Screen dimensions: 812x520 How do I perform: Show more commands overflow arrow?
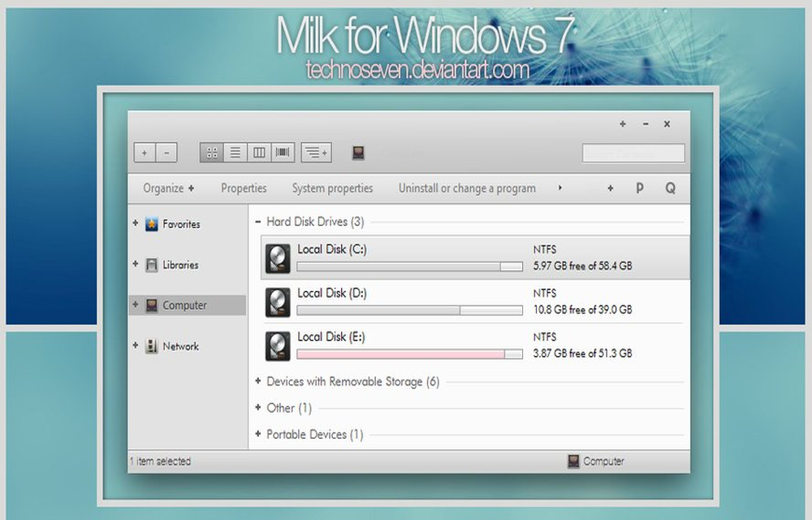coord(559,188)
